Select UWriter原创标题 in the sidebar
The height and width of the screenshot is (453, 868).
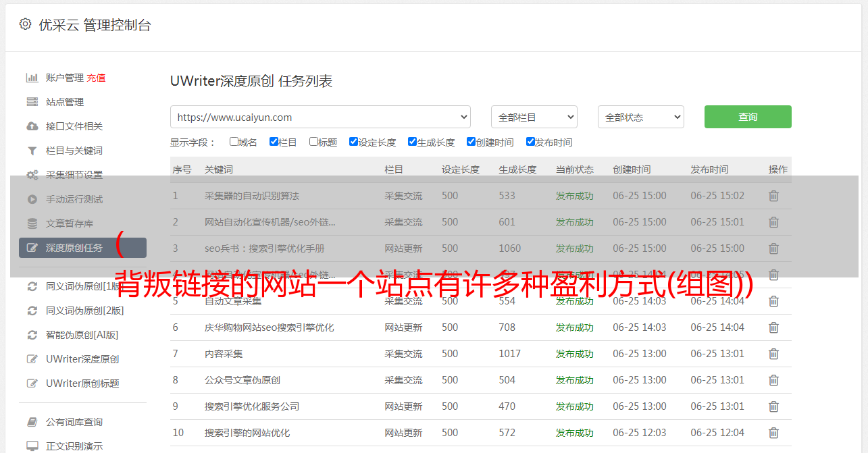[x=82, y=383]
